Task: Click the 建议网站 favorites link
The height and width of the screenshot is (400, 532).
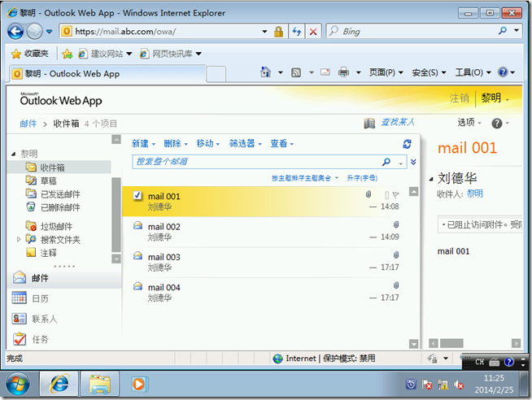Action: click(x=104, y=54)
